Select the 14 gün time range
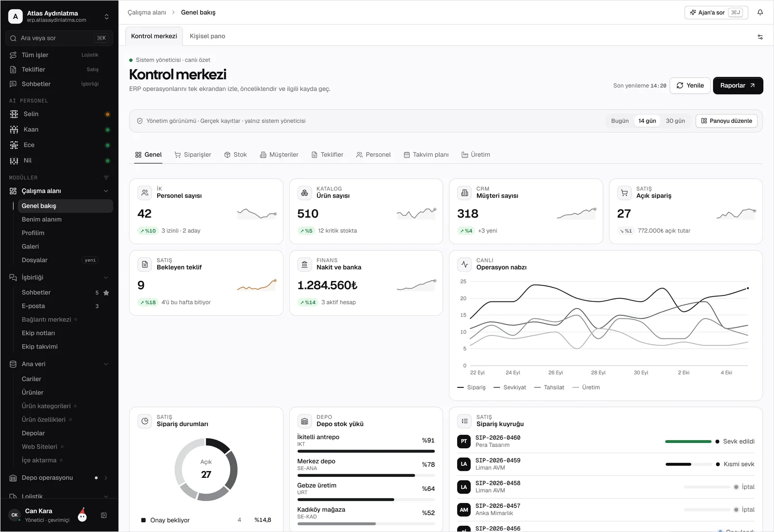Viewport: 774px width, 532px height. [x=647, y=121]
